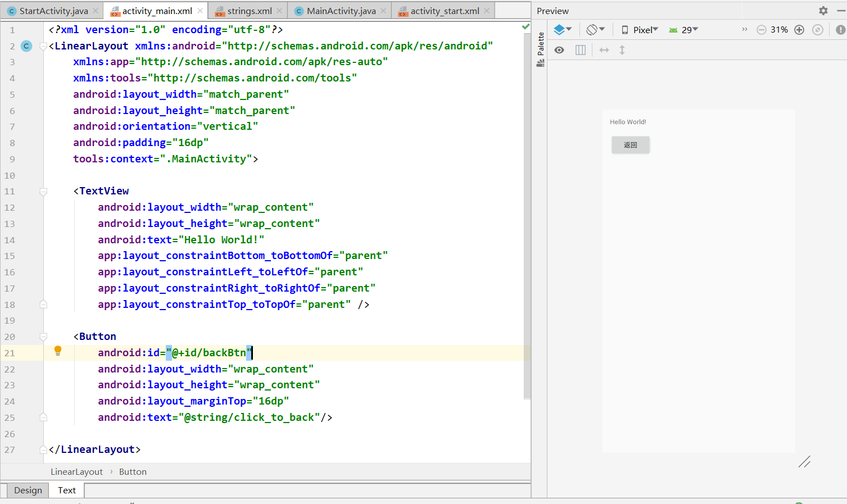847x504 pixels.
Task: Select the Text editor tab
Action: tap(67, 490)
